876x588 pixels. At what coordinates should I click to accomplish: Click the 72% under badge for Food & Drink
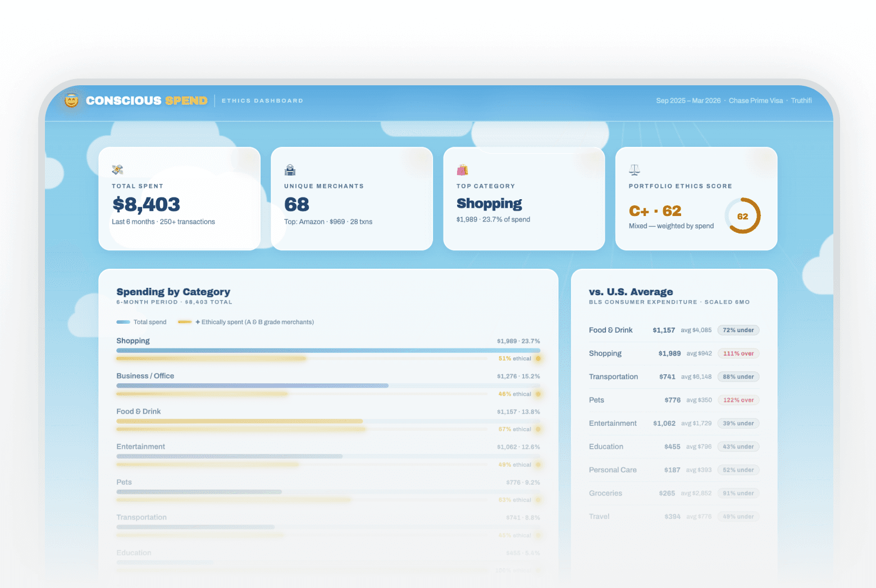tap(738, 330)
